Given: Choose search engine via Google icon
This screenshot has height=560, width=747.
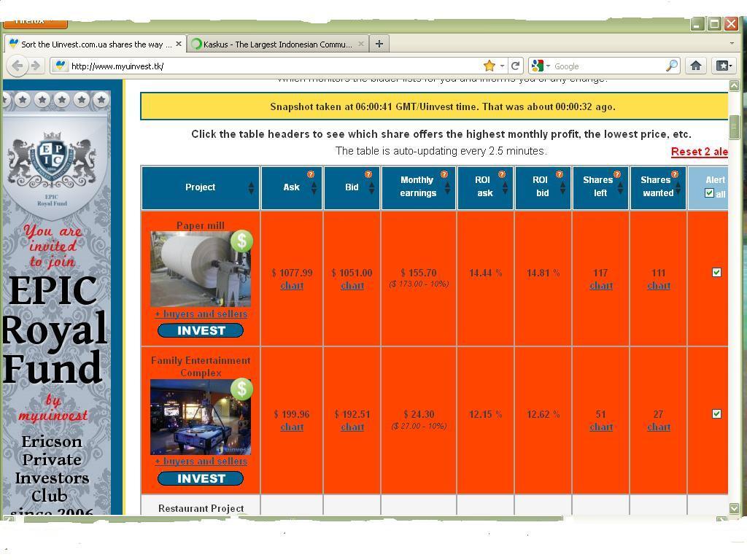Looking at the screenshot, I should coord(538,66).
